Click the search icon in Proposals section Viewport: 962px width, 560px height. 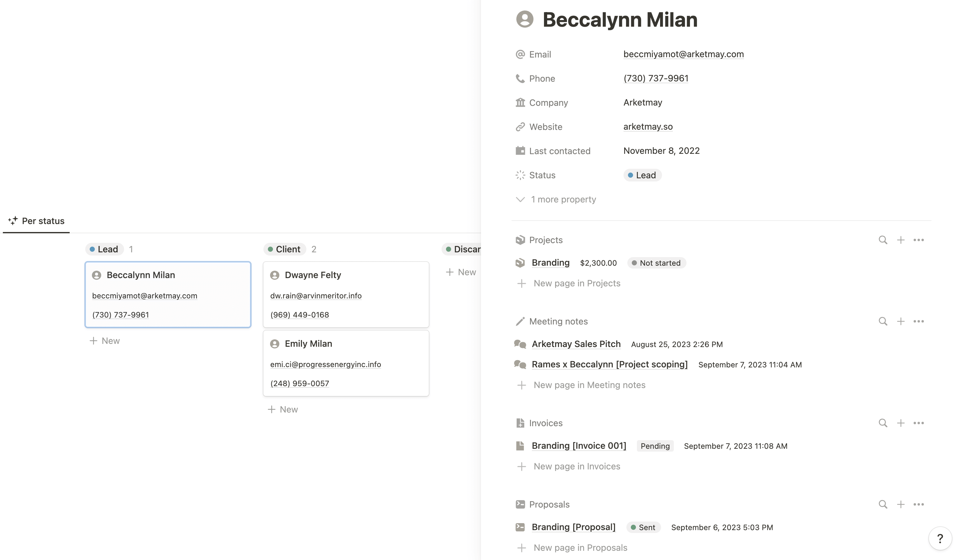tap(882, 505)
